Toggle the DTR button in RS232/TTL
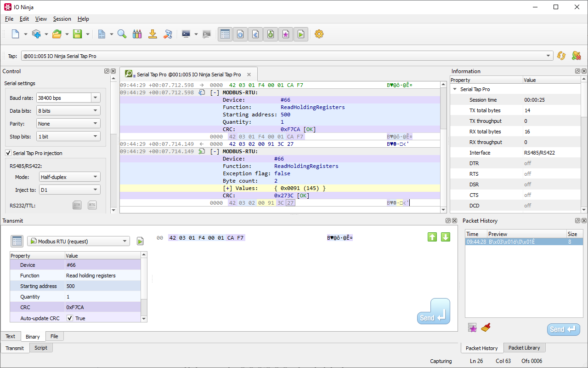The height and width of the screenshot is (368, 588). pyautogui.click(x=77, y=205)
